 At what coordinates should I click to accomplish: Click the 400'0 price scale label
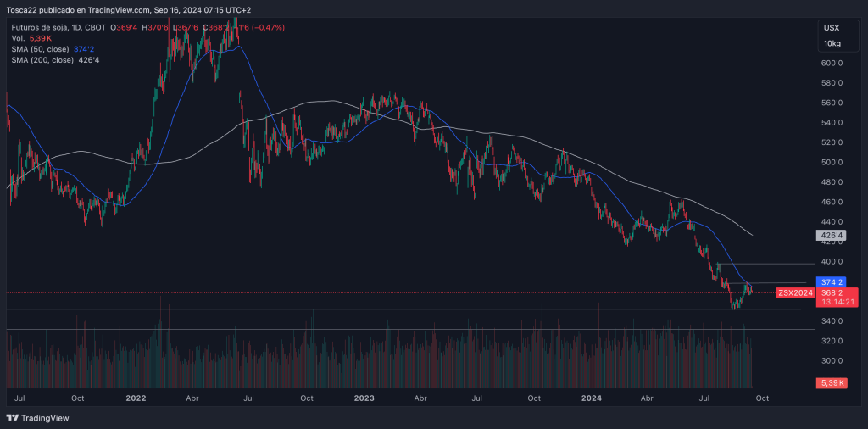[831, 262]
